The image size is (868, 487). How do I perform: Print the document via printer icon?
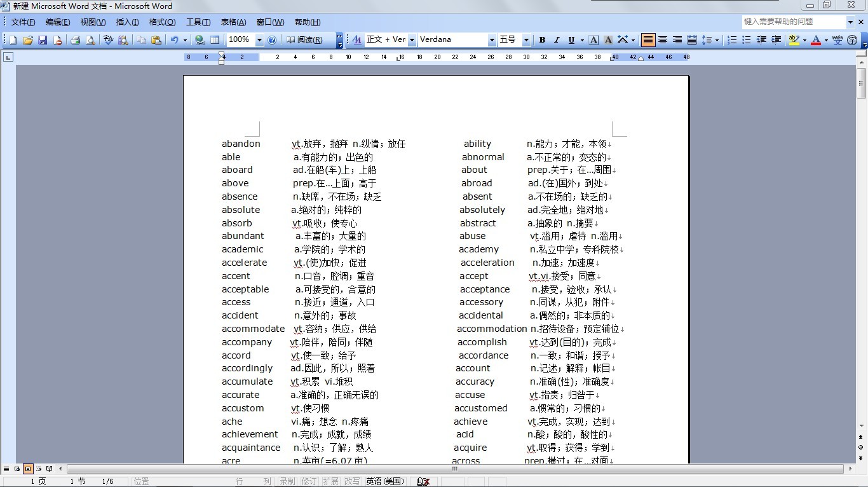(x=75, y=39)
